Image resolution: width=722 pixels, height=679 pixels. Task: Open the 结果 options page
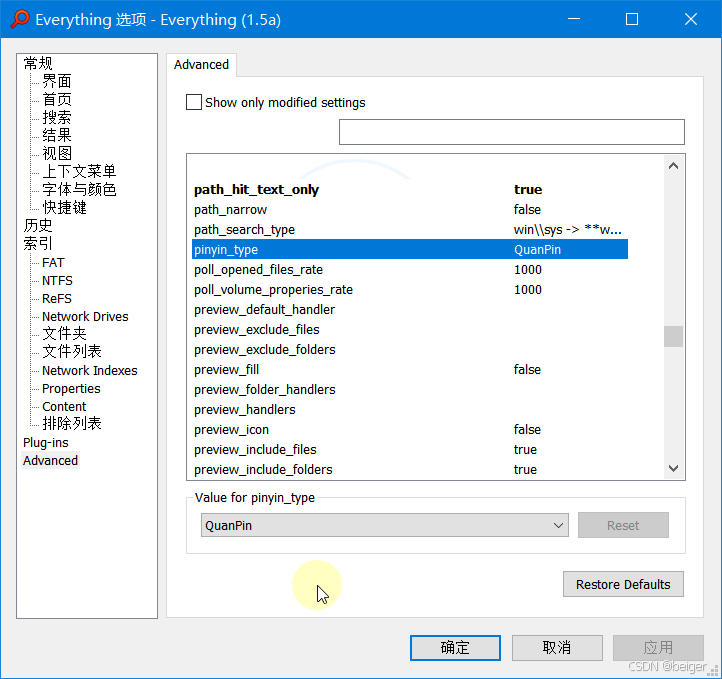[57, 135]
